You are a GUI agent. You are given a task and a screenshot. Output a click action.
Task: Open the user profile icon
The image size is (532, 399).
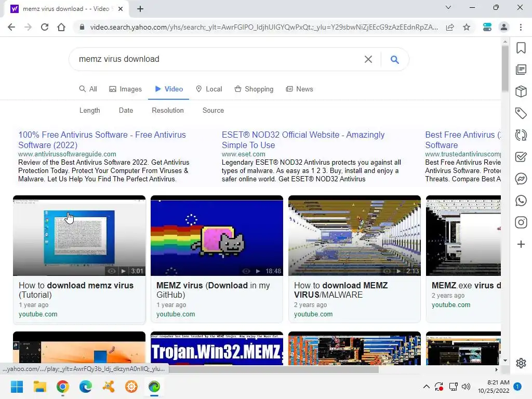pyautogui.click(x=504, y=27)
